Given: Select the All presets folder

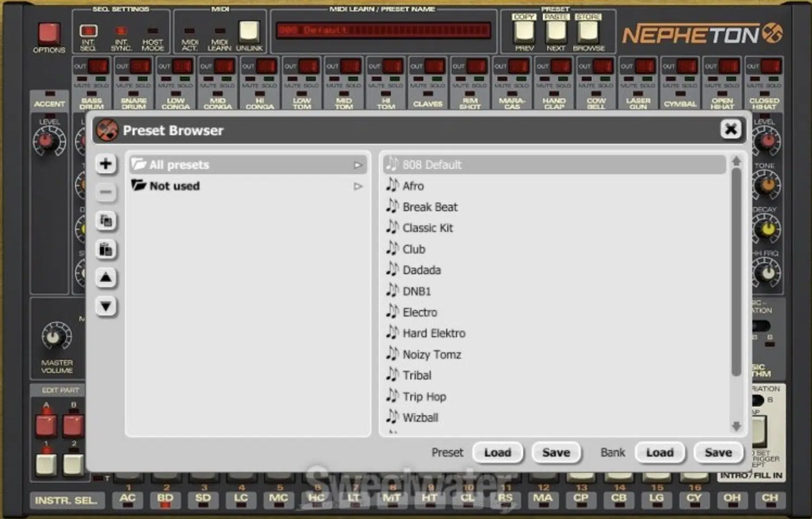Looking at the screenshot, I should pos(248,164).
